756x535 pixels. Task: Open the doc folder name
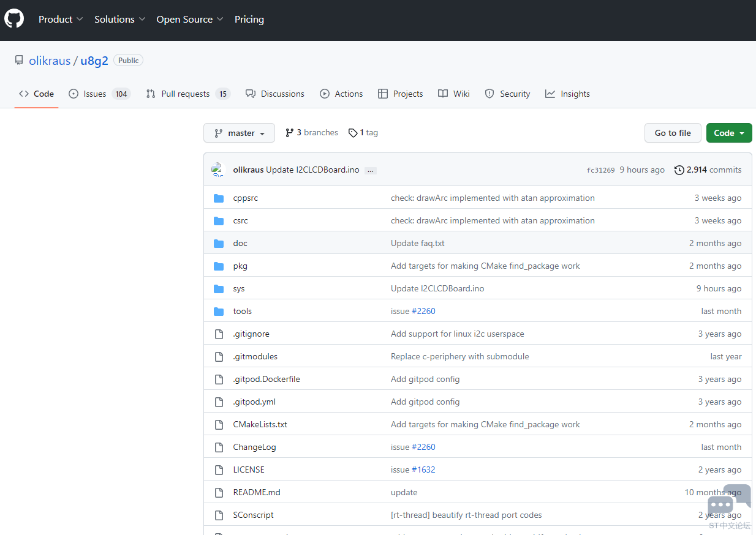(240, 243)
